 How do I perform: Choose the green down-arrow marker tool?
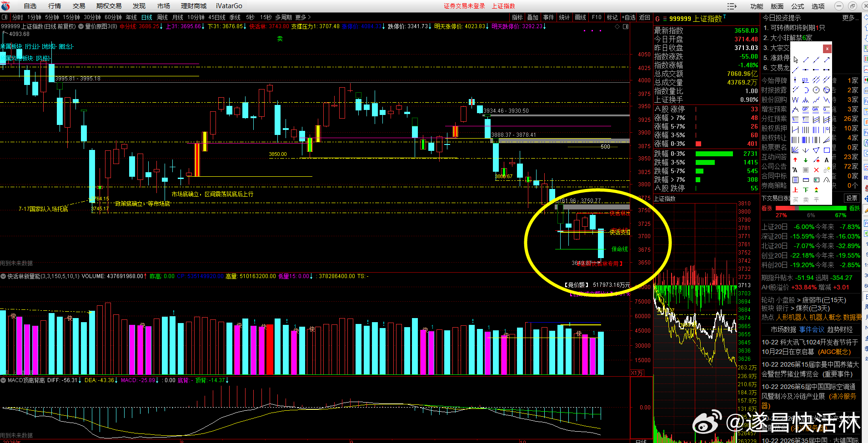tap(806, 159)
